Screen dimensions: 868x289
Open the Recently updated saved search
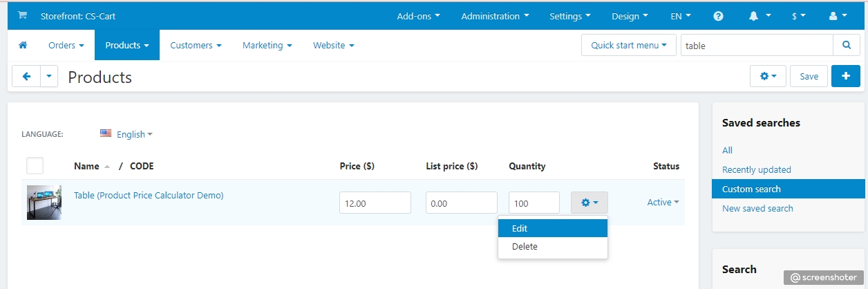click(x=756, y=169)
